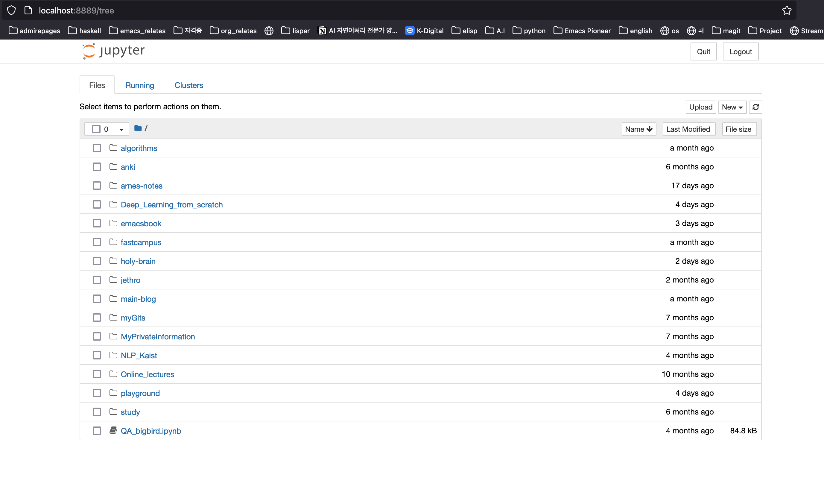The height and width of the screenshot is (504, 824).
Task: Open the New menu
Action: (x=732, y=107)
